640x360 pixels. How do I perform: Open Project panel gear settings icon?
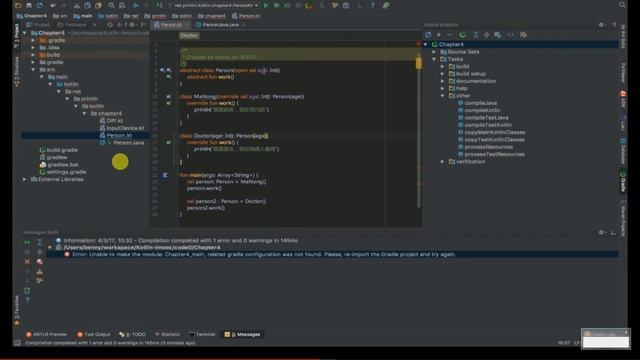point(132,25)
